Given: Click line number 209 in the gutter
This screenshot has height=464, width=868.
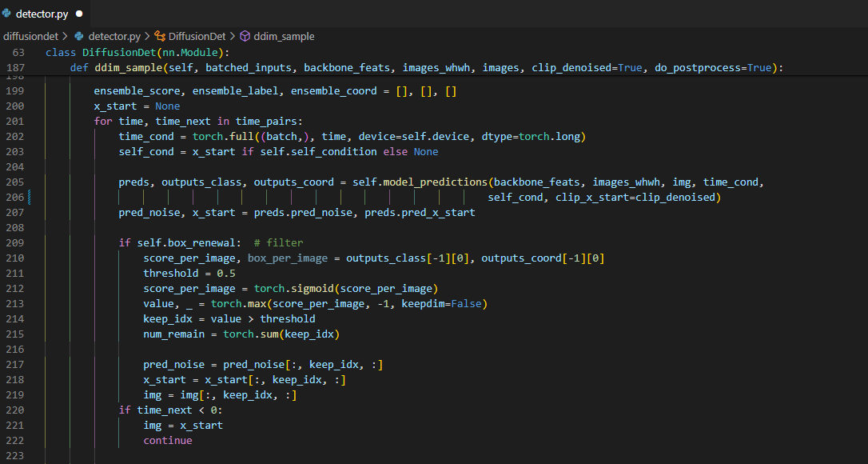Looking at the screenshot, I should tap(16, 242).
